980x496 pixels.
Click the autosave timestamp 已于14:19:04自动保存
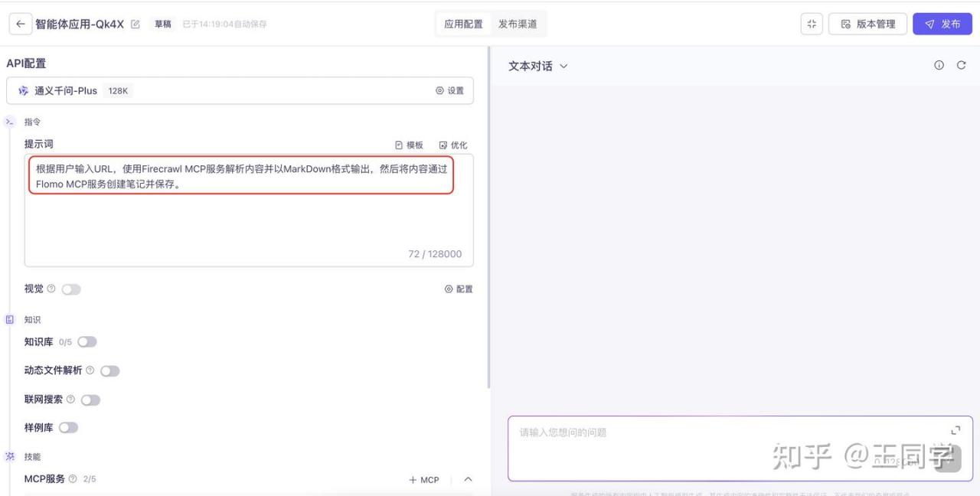(x=224, y=24)
